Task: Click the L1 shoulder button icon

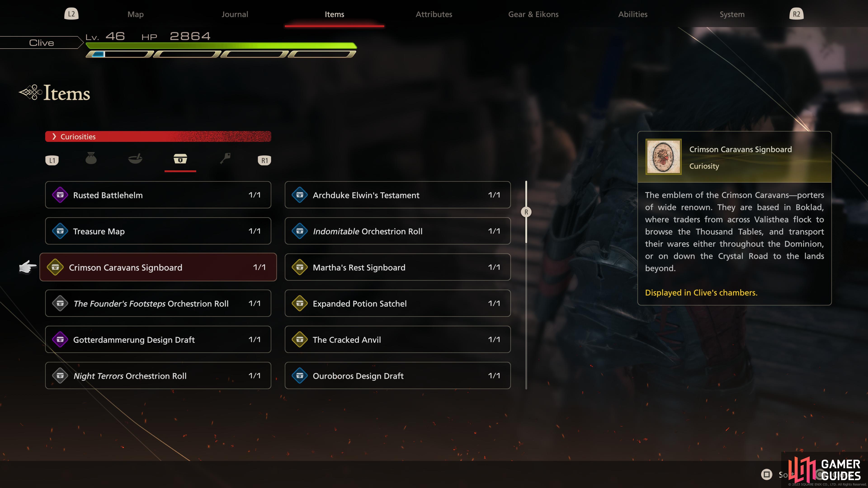Action: pos(52,160)
